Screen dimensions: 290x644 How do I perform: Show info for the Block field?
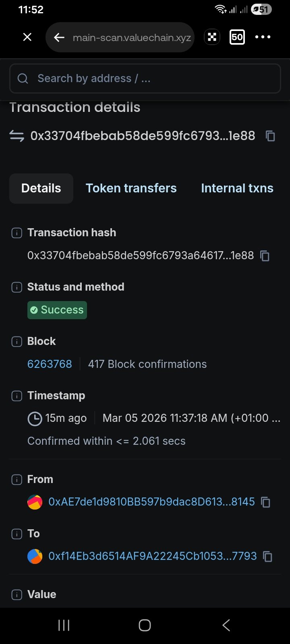tap(17, 341)
